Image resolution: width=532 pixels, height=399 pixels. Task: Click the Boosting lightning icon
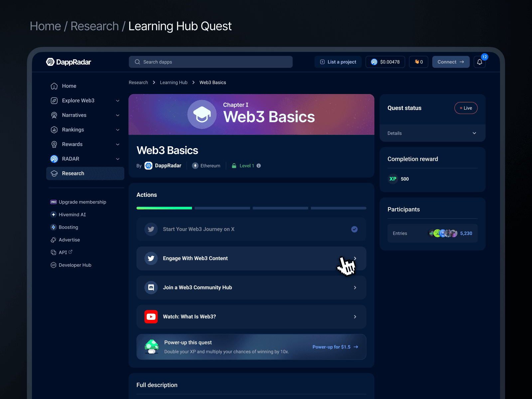[54, 227]
